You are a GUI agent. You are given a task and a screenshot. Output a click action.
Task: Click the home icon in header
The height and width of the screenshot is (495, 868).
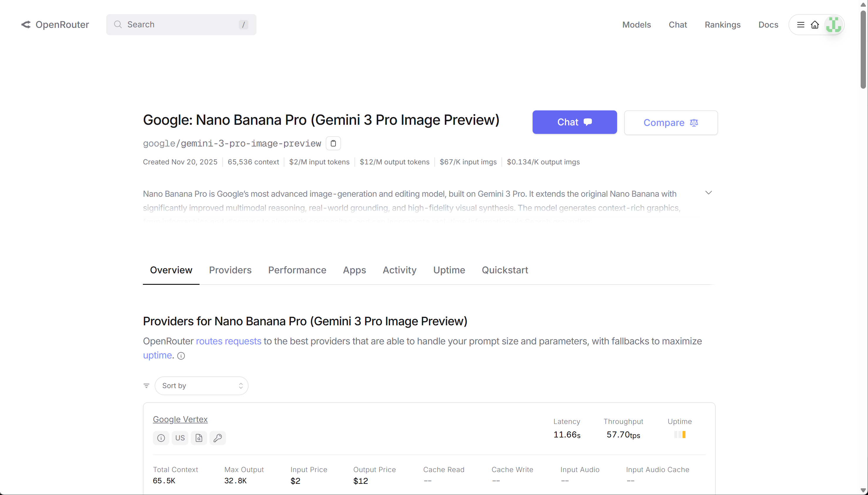[x=815, y=25]
